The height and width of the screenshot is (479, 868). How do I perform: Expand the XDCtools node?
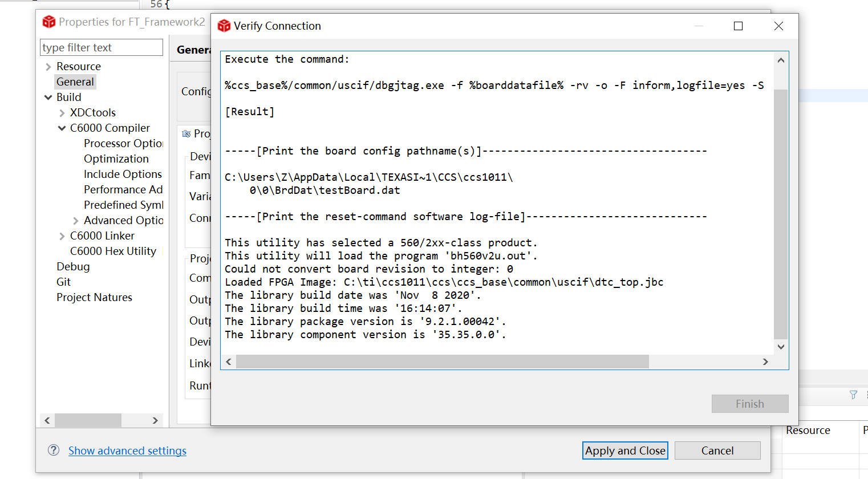(x=62, y=113)
